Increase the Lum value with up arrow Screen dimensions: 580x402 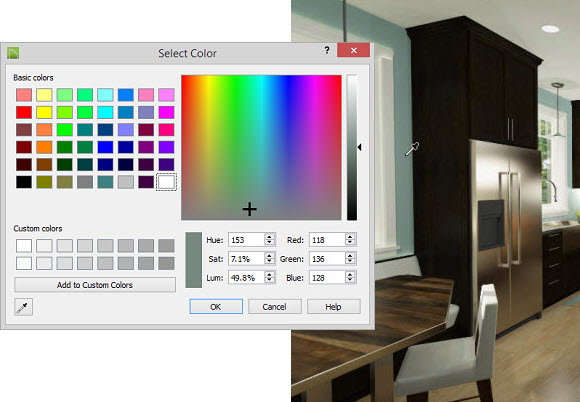(270, 274)
